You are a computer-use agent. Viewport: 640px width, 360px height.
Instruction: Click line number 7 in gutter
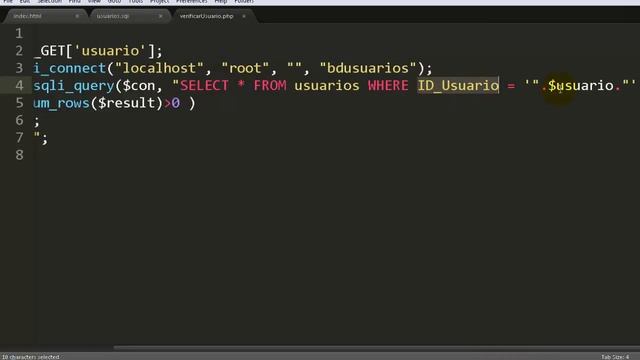pos(19,138)
